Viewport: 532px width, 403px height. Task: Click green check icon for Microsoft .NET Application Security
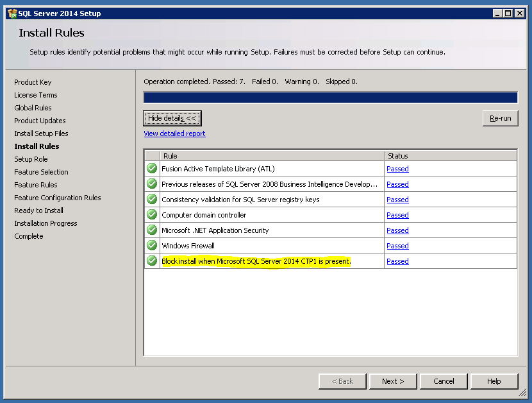(x=152, y=230)
